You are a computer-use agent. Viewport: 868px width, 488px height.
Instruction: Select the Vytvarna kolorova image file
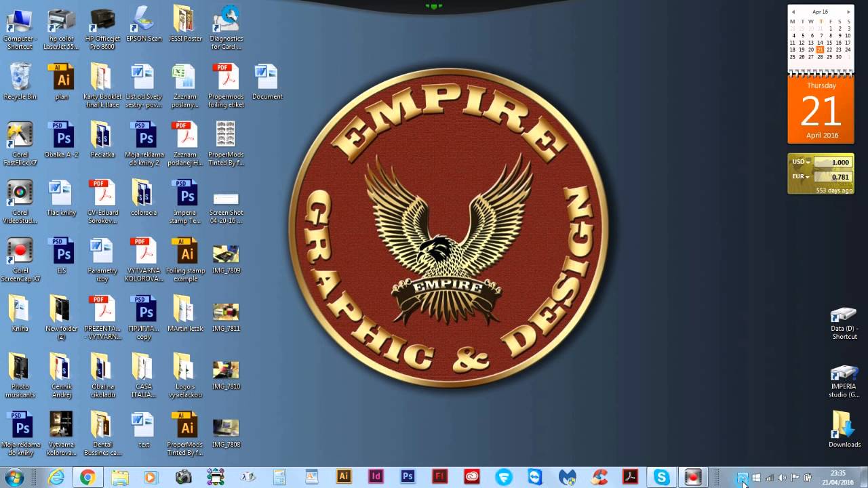(x=61, y=434)
